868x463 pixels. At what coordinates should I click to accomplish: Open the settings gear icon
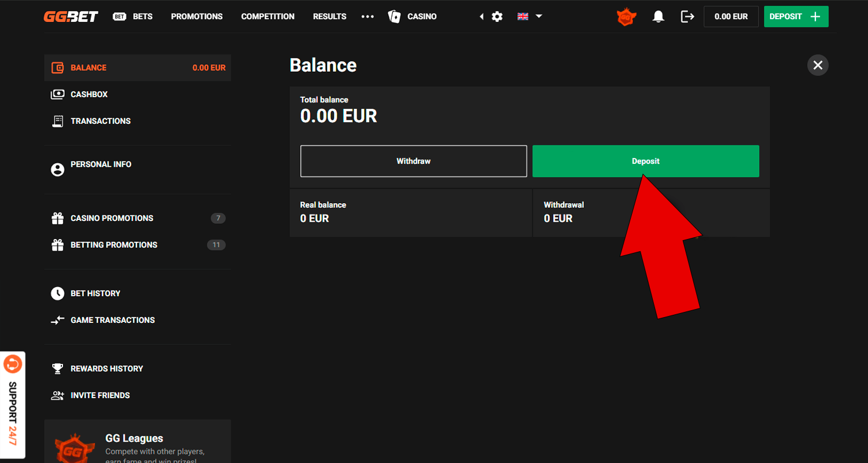tap(497, 16)
